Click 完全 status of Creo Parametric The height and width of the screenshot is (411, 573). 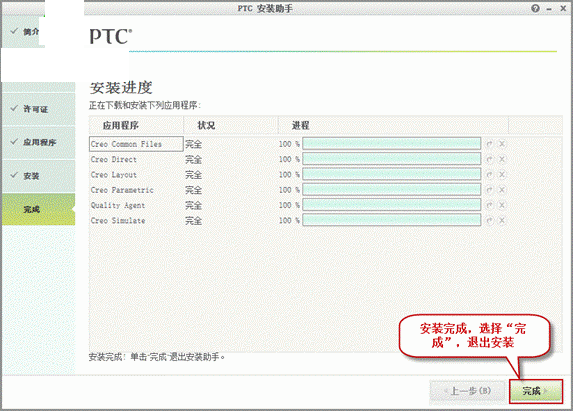click(x=193, y=190)
